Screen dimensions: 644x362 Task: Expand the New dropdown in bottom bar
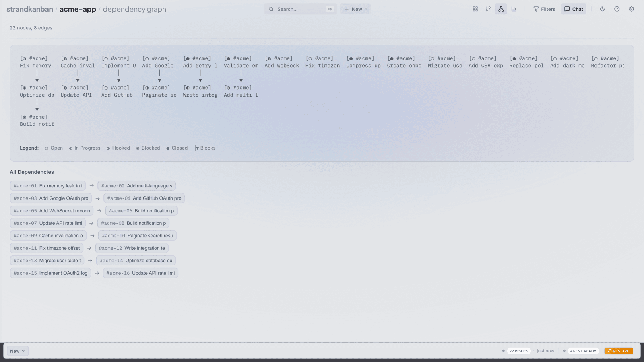[18, 351]
